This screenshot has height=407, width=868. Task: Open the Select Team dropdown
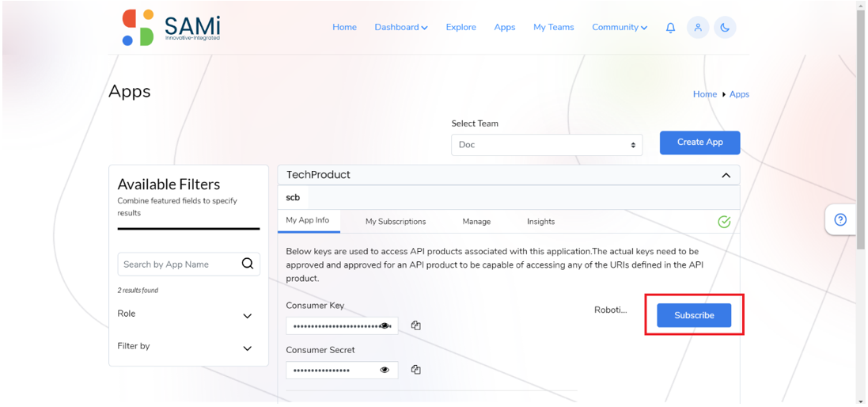[547, 145]
